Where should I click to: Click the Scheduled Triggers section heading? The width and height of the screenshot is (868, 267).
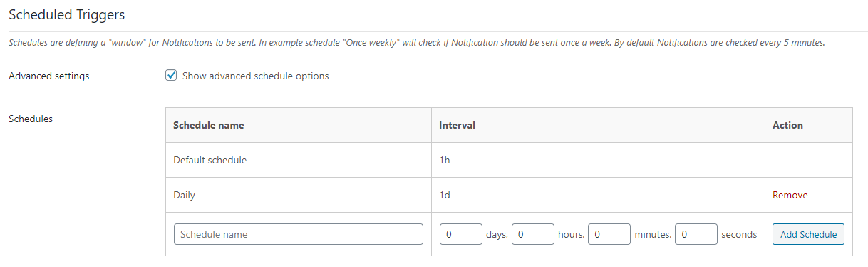(x=68, y=13)
